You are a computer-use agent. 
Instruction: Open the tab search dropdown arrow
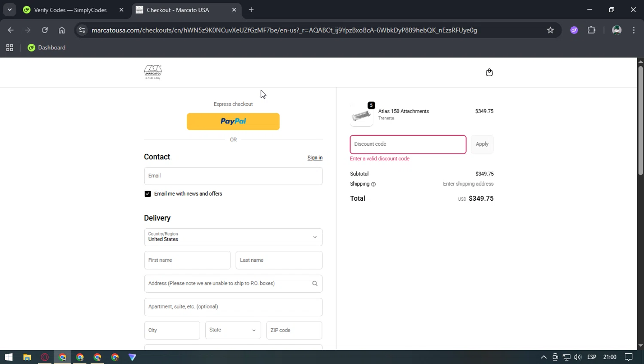coord(9,10)
